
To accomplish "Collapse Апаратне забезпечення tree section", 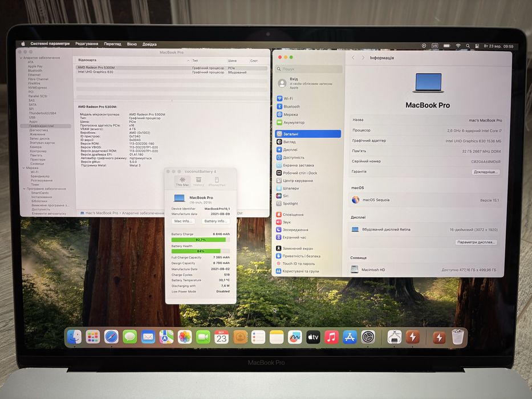I will (21, 58).
